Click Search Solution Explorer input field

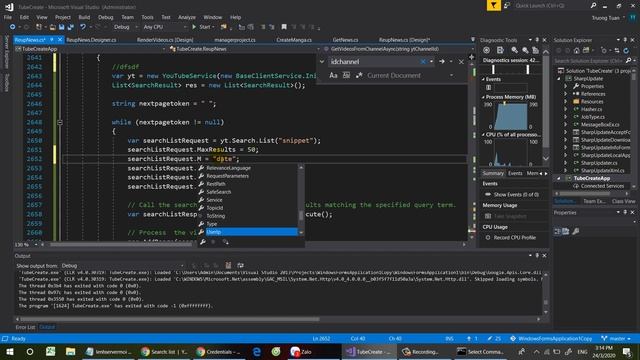pyautogui.click(x=589, y=61)
